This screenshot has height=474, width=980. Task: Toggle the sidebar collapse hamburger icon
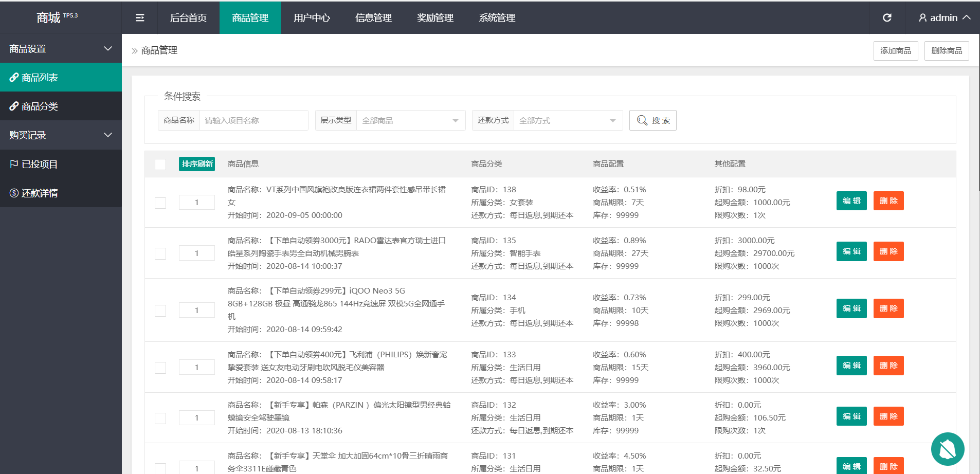(139, 18)
